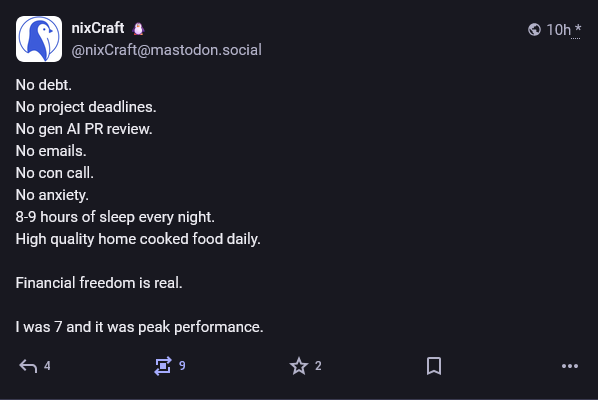Open the nixCraft display name profile link
The height and width of the screenshot is (400, 598).
98,28
